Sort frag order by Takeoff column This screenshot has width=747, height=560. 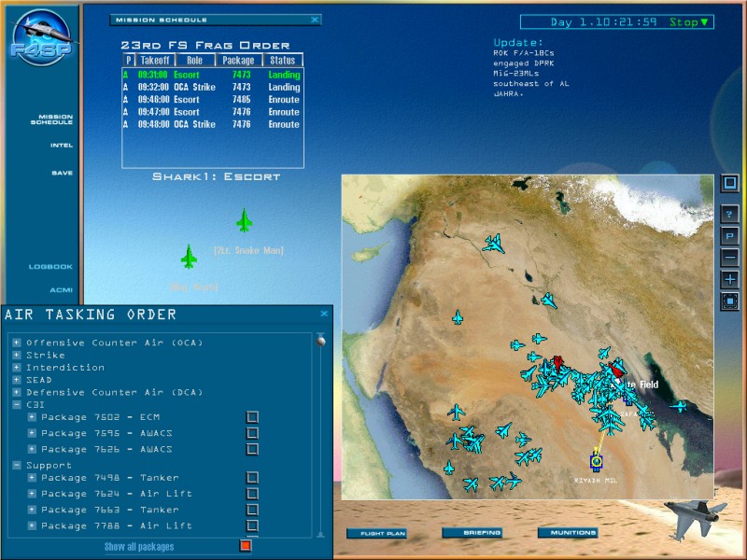click(x=155, y=60)
